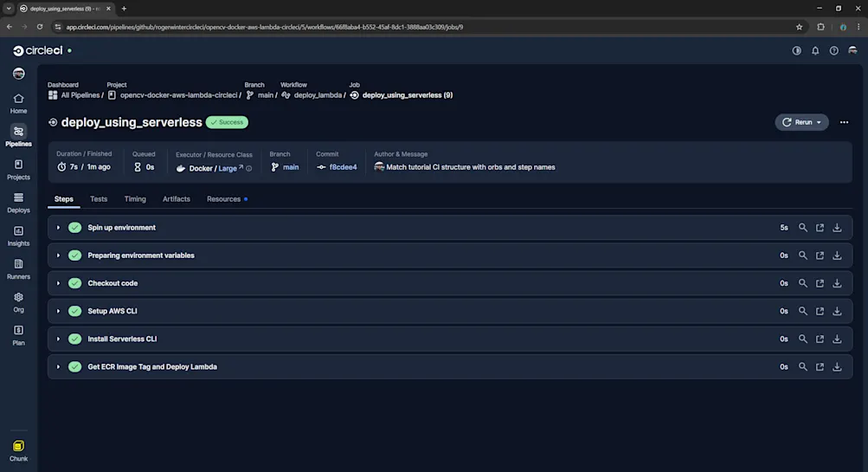The image size is (868, 472).
Task: Download Get ECR Image Tag step log
Action: pos(837,366)
